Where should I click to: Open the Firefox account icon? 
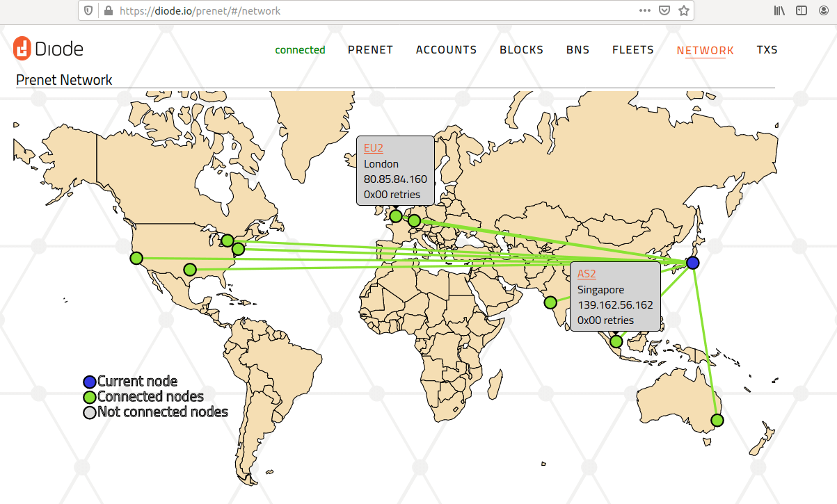coord(823,11)
